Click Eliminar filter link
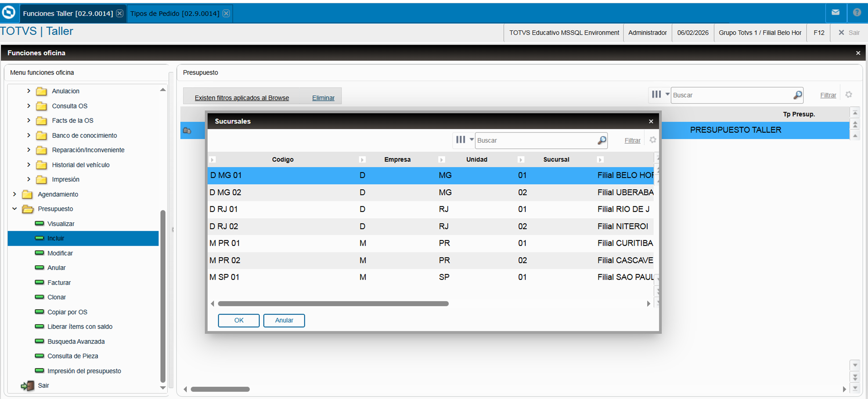 click(x=323, y=98)
